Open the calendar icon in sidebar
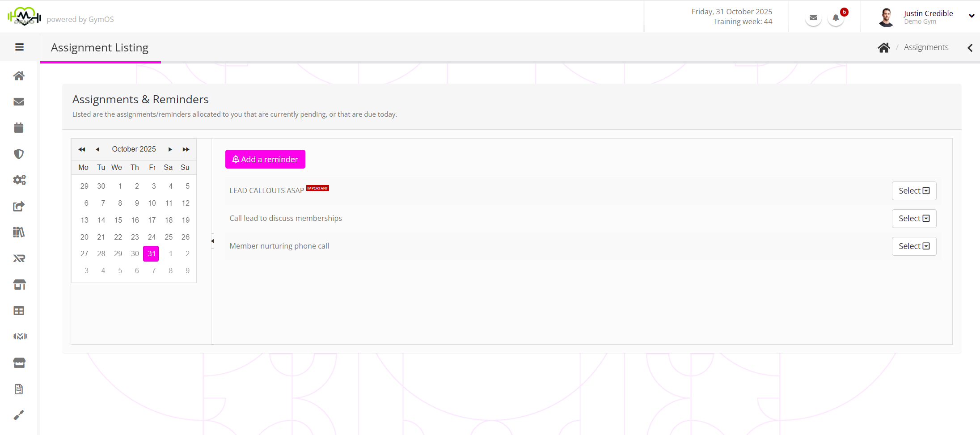The width and height of the screenshot is (980, 435). [x=19, y=128]
